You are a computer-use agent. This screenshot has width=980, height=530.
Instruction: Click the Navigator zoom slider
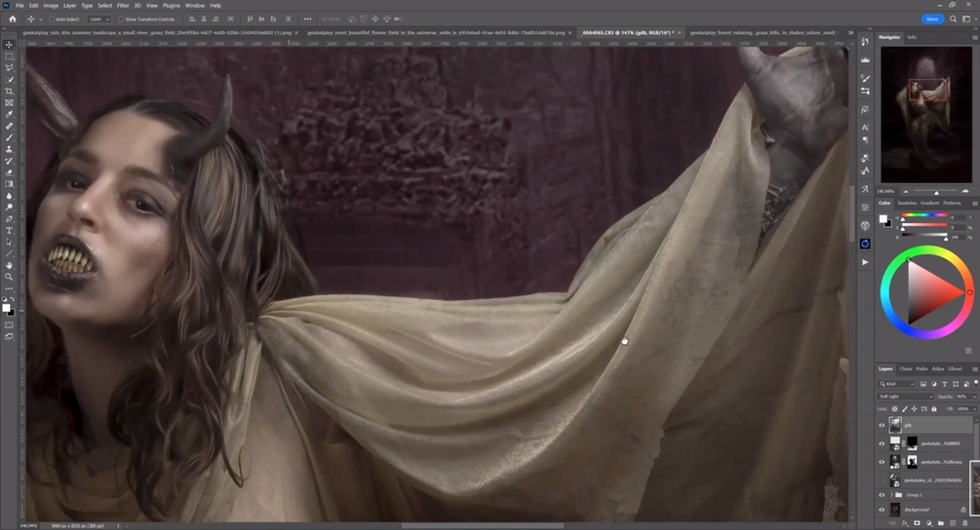pyautogui.click(x=935, y=191)
